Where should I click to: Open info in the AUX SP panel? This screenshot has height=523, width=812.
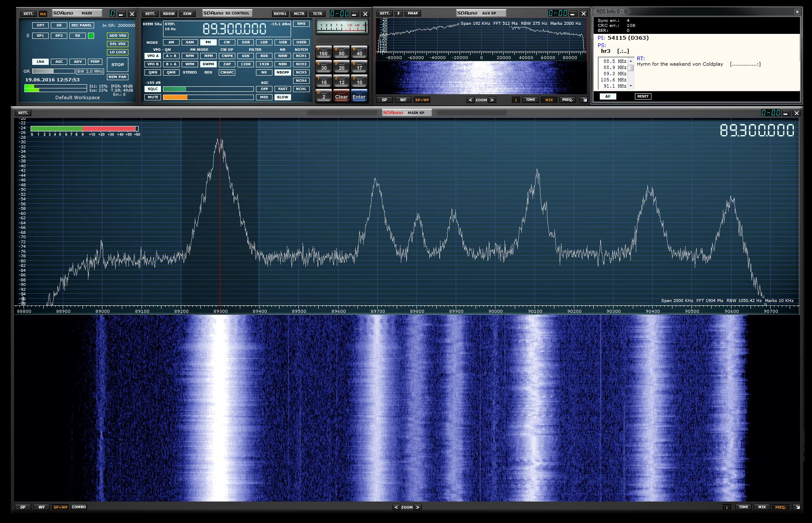[x=516, y=100]
